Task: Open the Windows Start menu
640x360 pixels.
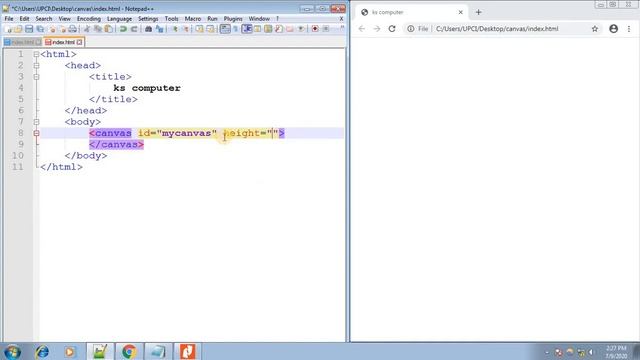Action: [x=12, y=351]
